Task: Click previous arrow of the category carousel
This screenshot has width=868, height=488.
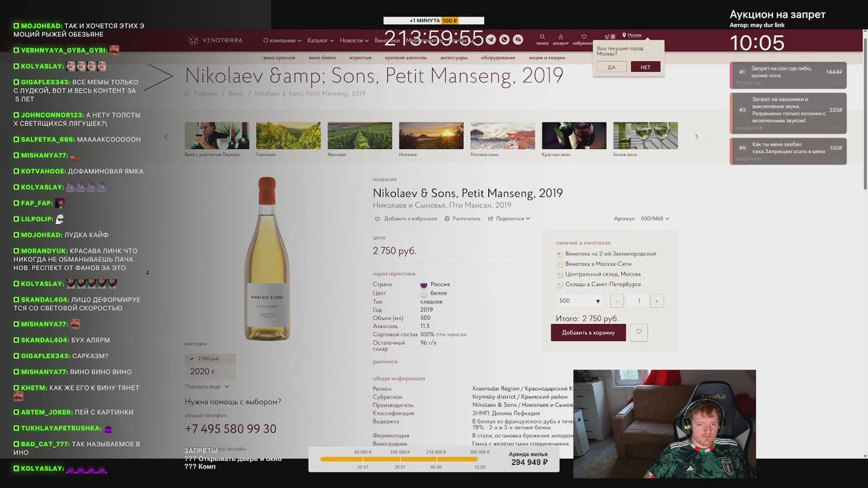Action: click(166, 136)
